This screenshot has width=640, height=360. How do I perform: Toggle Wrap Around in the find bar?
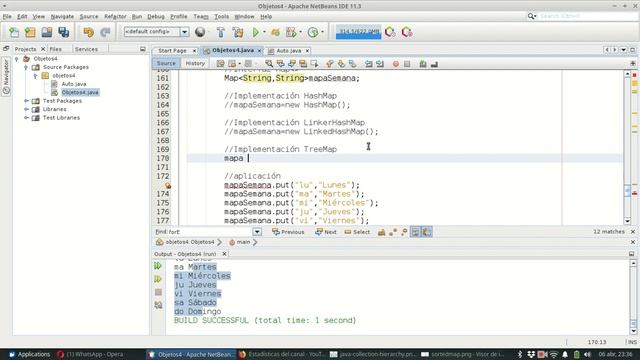[427, 232]
